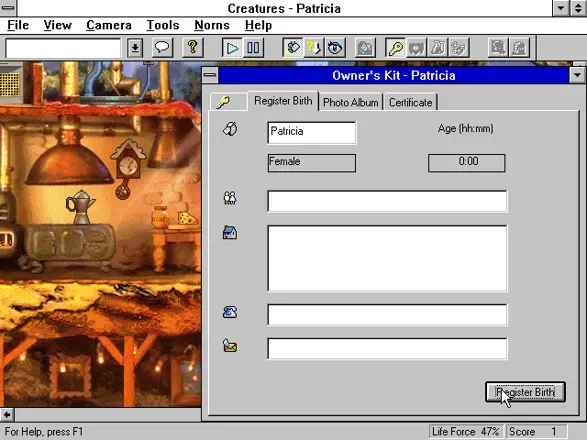587x440 pixels.
Task: Click the Age (hh:mm) label
Action: coord(465,129)
